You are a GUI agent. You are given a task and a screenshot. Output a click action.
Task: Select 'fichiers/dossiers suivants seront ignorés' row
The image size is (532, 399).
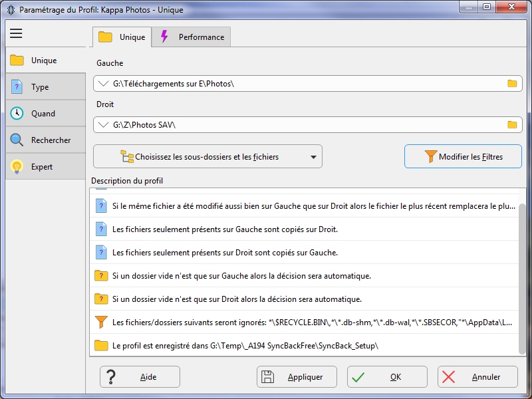click(305, 323)
